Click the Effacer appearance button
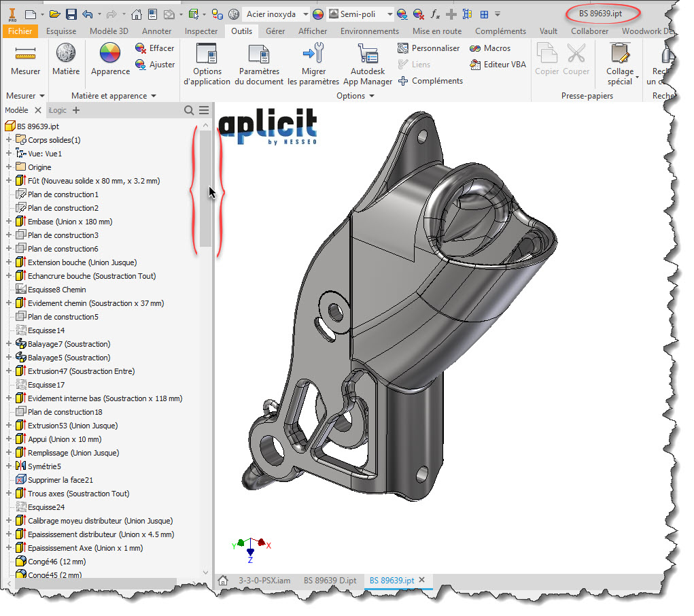The height and width of the screenshot is (616, 694). 155,48
